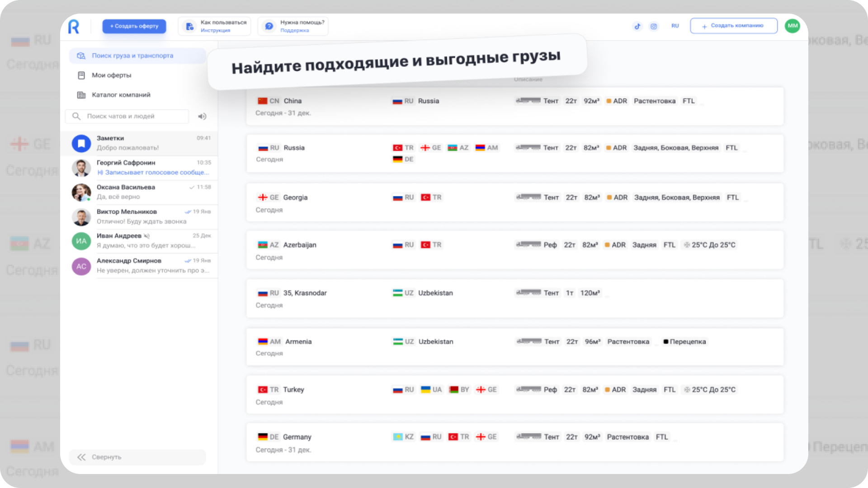Open the Germany cargo row

click(x=515, y=442)
